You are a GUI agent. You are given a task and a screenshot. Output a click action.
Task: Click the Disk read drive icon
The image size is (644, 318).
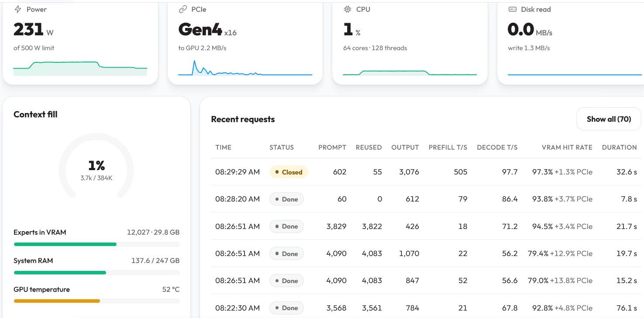513,9
